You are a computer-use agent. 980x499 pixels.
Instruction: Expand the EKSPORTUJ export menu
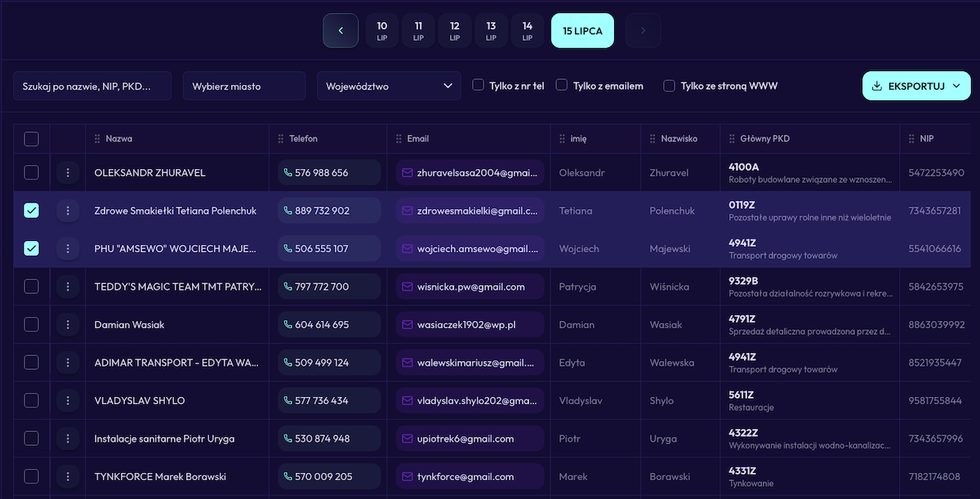(x=916, y=86)
